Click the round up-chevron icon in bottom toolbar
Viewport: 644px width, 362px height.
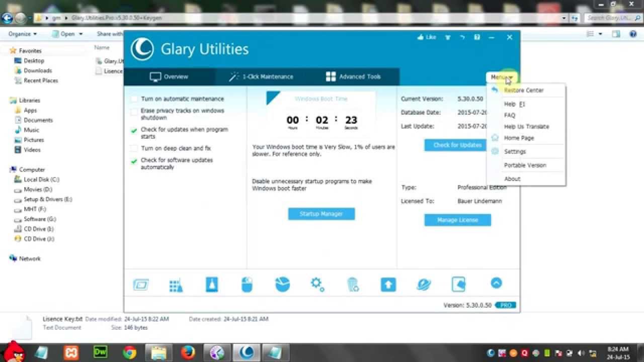(496, 283)
